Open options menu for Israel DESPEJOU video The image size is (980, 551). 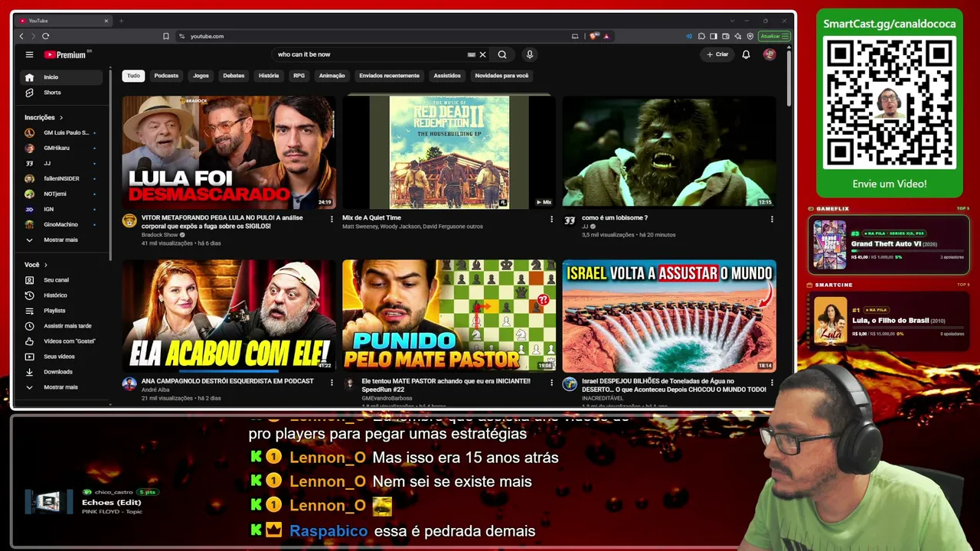pyautogui.click(x=772, y=383)
